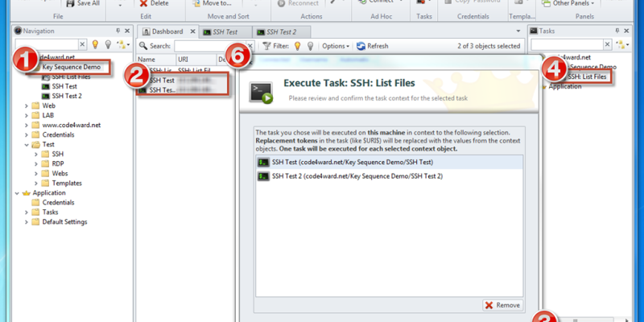644x322 pixels.
Task: Close the Navigation panel
Action: (x=125, y=30)
